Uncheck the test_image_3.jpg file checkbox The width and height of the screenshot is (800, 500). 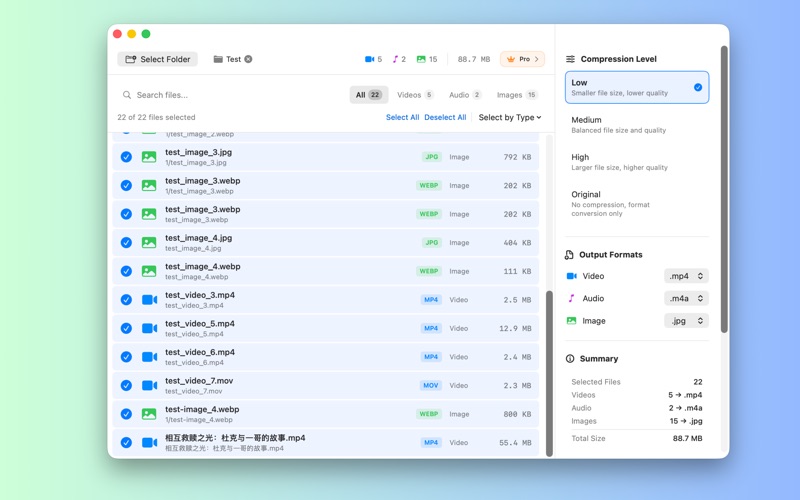pos(126,157)
